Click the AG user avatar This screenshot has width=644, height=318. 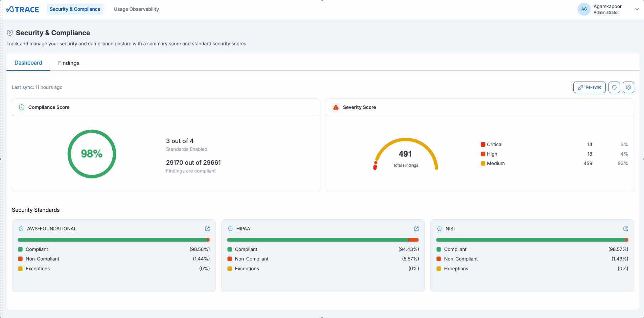tap(584, 9)
